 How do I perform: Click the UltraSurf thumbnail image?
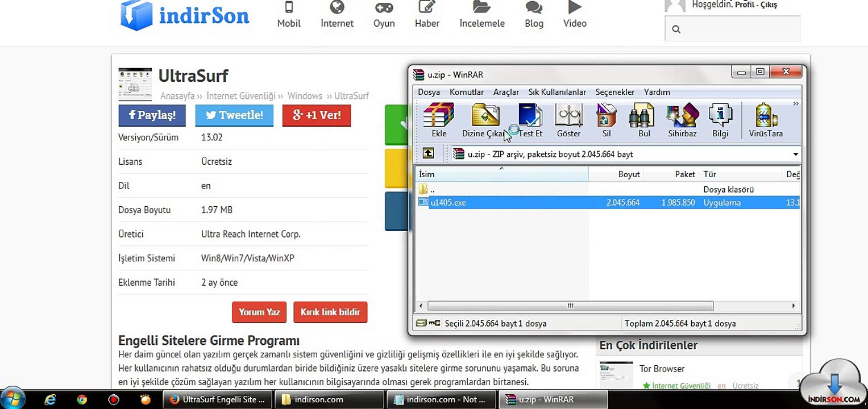(x=135, y=84)
